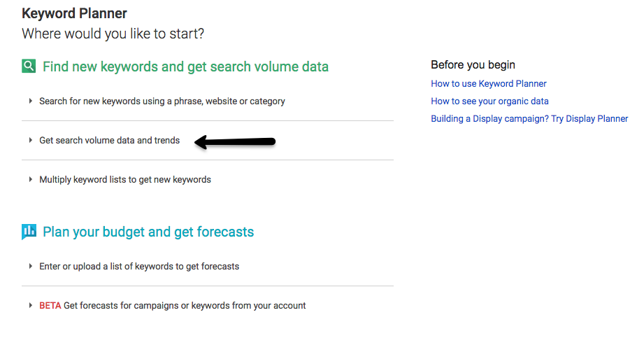Image resolution: width=644 pixels, height=350 pixels.
Task: Open the Try Display Planner link
Action: click(x=529, y=119)
